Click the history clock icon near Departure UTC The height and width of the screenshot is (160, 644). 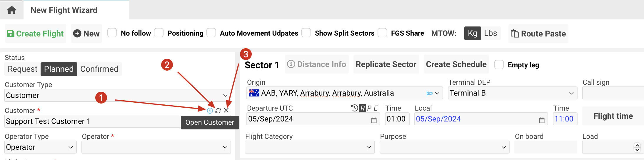pos(354,108)
